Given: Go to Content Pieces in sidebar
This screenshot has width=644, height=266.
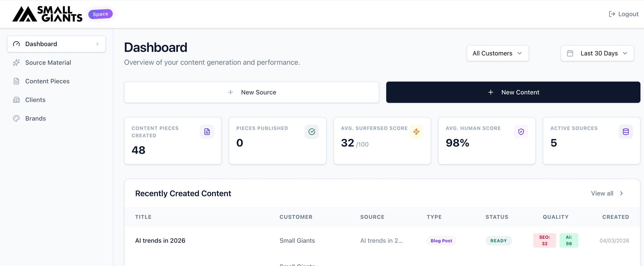Looking at the screenshot, I should (47, 81).
